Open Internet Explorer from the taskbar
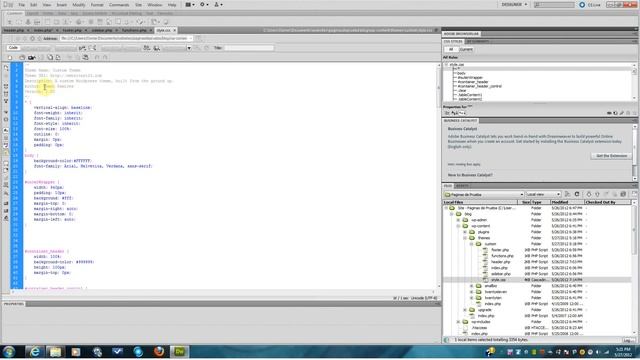Screen dimensions: 640x360 (x=35, y=351)
